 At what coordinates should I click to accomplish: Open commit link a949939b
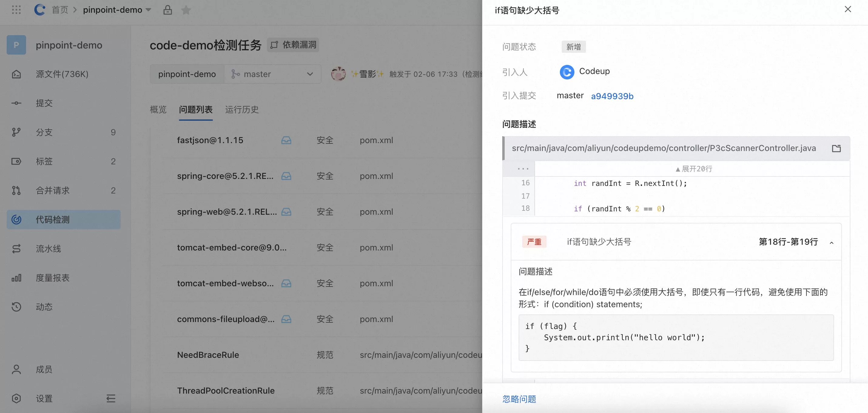612,96
